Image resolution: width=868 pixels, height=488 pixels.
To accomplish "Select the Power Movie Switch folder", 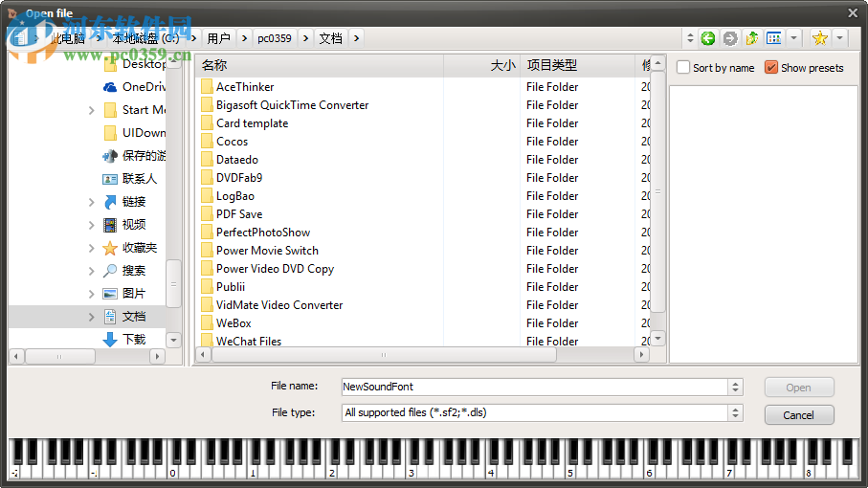I will click(260, 251).
